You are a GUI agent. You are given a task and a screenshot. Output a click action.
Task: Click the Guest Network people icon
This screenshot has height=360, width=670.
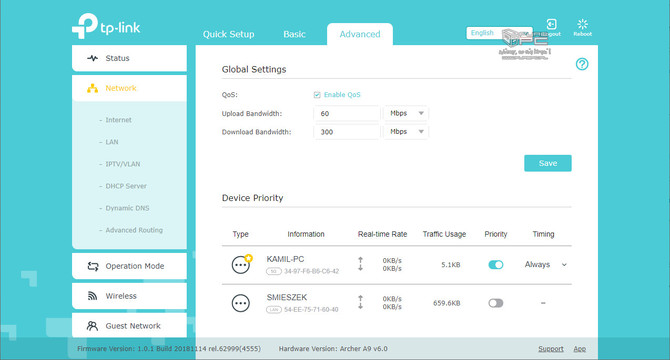click(x=92, y=326)
